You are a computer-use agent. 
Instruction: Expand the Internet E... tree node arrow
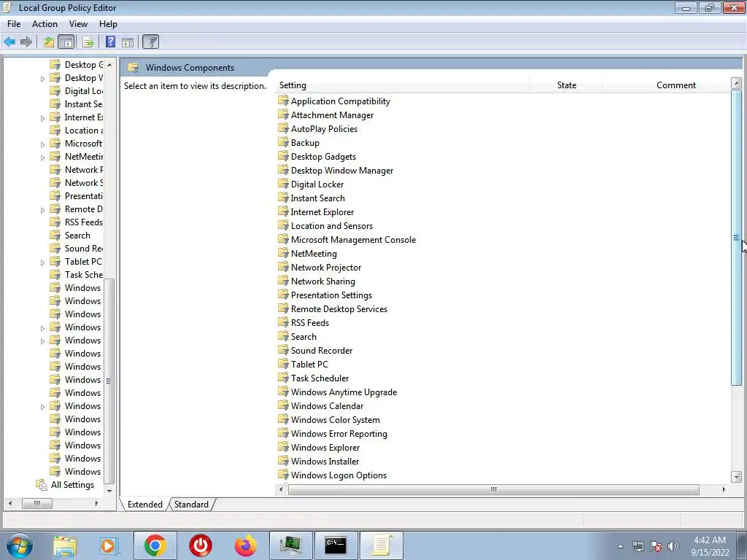click(x=42, y=118)
